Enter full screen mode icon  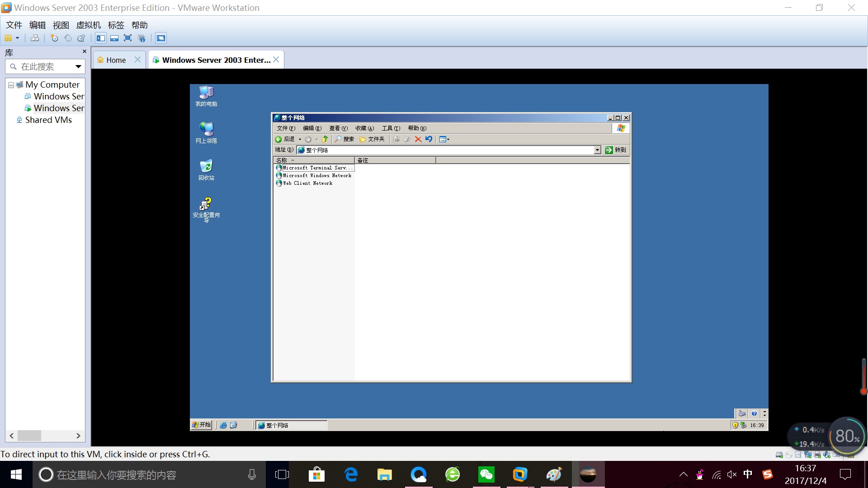pos(128,38)
